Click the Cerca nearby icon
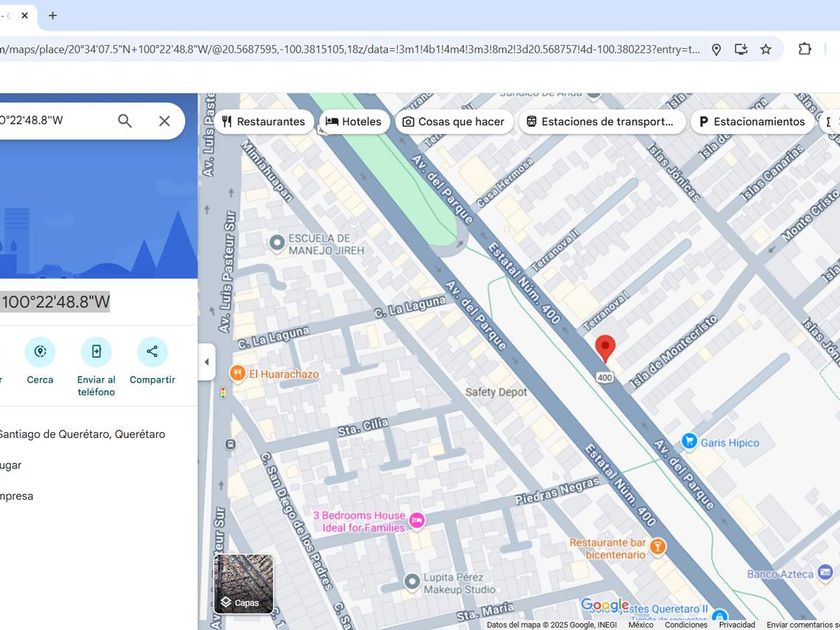 click(40, 352)
